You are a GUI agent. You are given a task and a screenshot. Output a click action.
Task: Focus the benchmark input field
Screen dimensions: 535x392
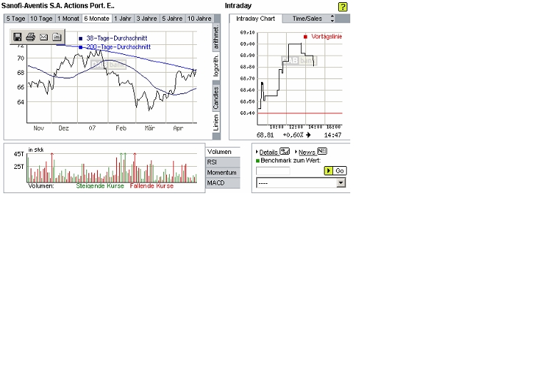tap(273, 171)
